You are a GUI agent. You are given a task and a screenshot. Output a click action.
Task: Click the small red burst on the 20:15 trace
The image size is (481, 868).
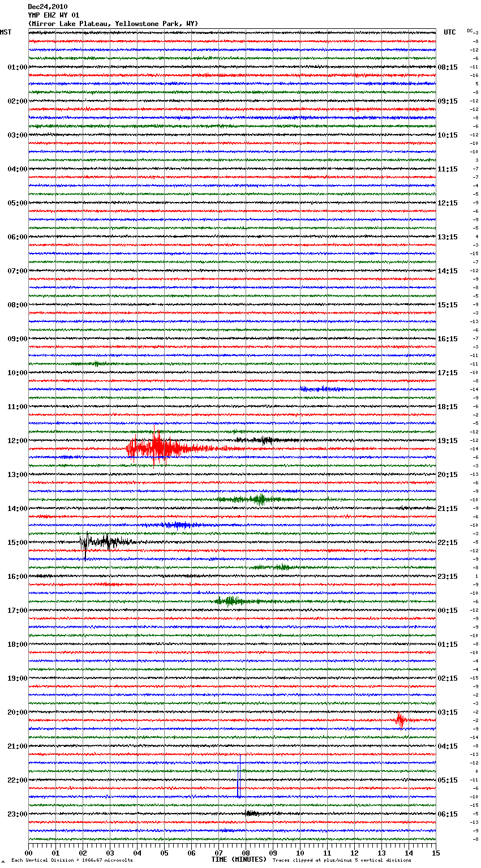pyautogui.click(x=401, y=720)
